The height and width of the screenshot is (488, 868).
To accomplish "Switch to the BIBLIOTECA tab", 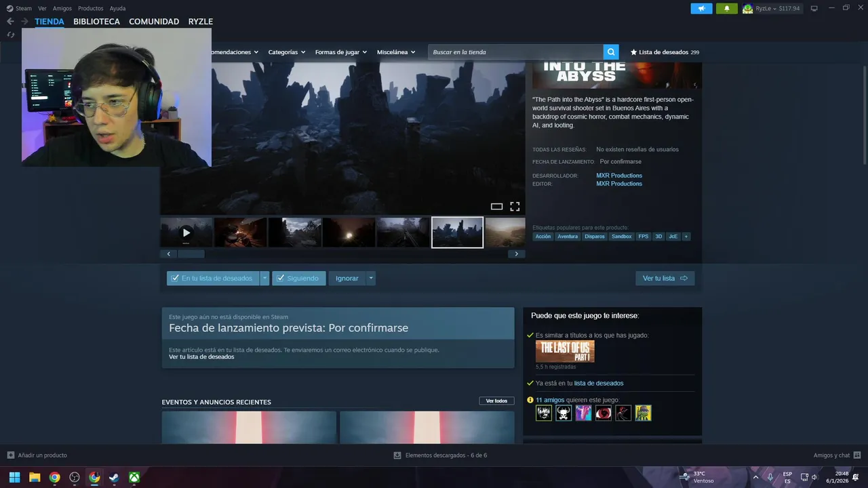I will (x=96, y=22).
